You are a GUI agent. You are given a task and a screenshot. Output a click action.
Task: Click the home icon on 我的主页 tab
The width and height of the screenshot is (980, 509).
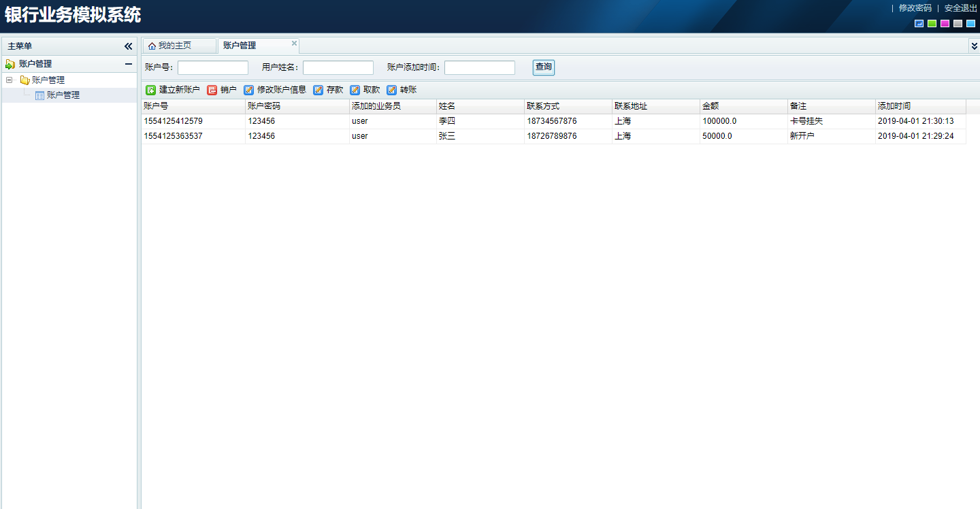point(154,45)
